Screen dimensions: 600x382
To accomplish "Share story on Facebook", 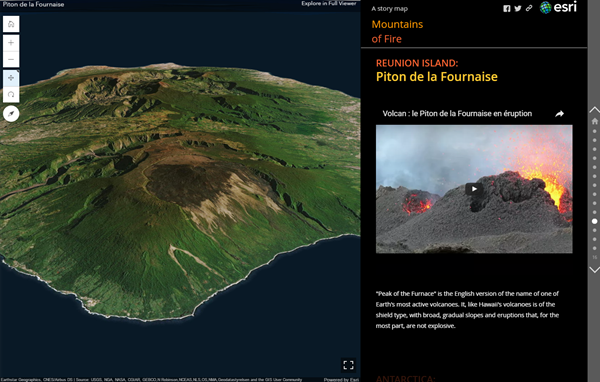I will (507, 8).
